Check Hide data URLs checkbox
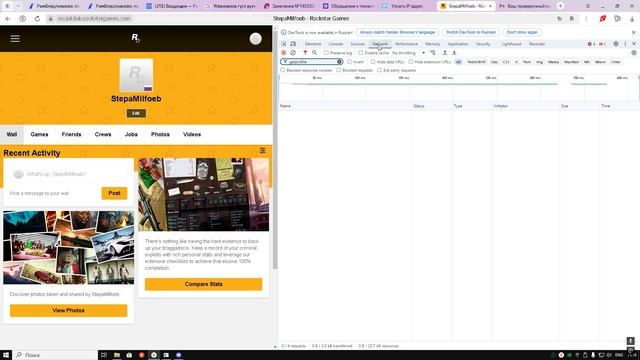640x360 pixels. tap(373, 62)
